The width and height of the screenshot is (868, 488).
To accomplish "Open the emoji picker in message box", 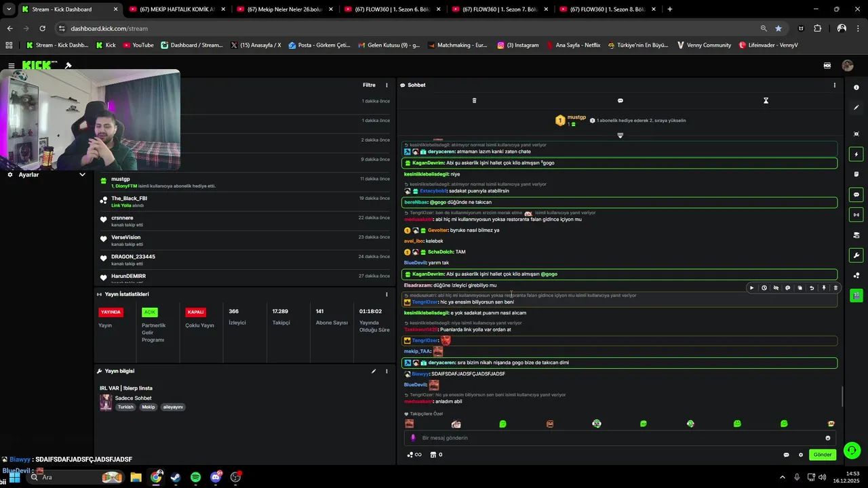I will tap(828, 438).
